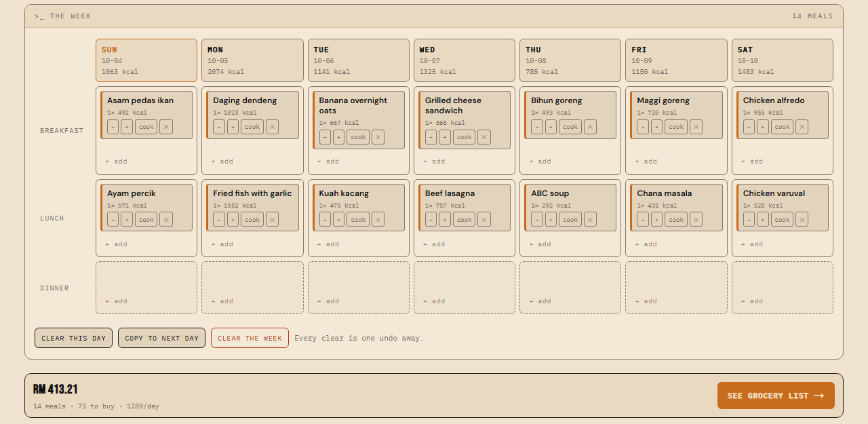Decrease Asam pedas ikan servings with minus
This screenshot has width=868, height=424.
(x=113, y=127)
